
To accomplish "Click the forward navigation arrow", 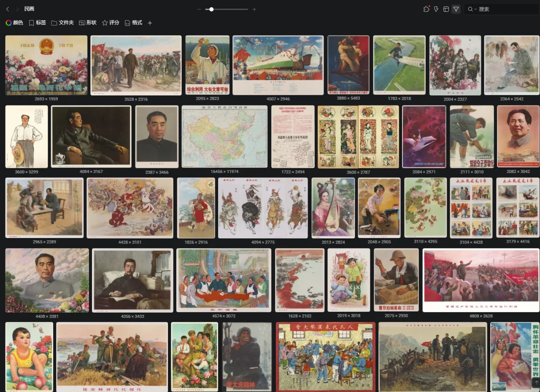I will pos(17,9).
